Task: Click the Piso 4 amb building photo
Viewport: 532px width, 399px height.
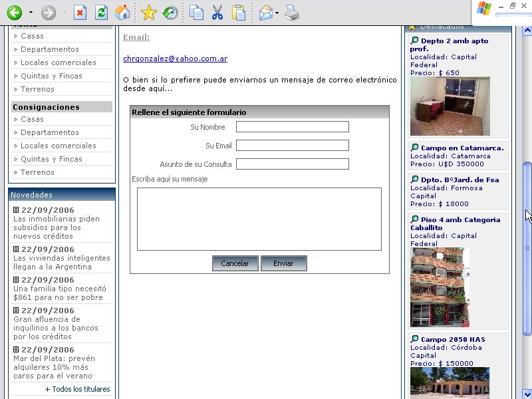Action: click(440, 287)
